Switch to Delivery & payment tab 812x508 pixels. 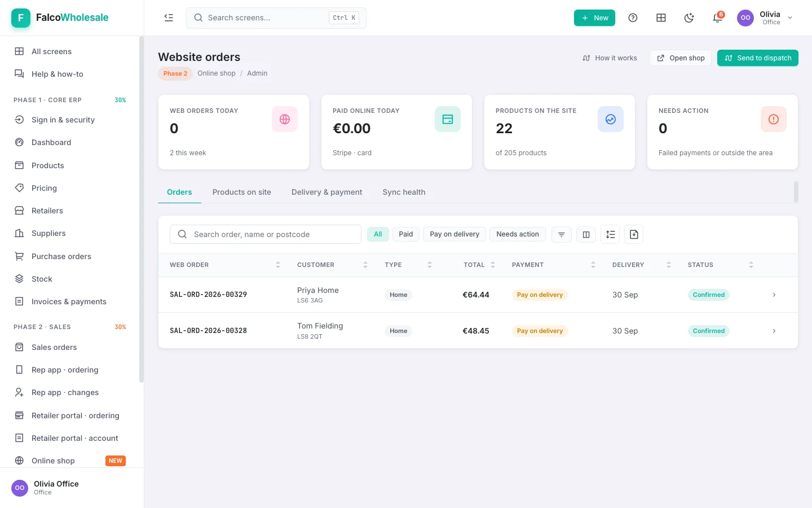(327, 192)
